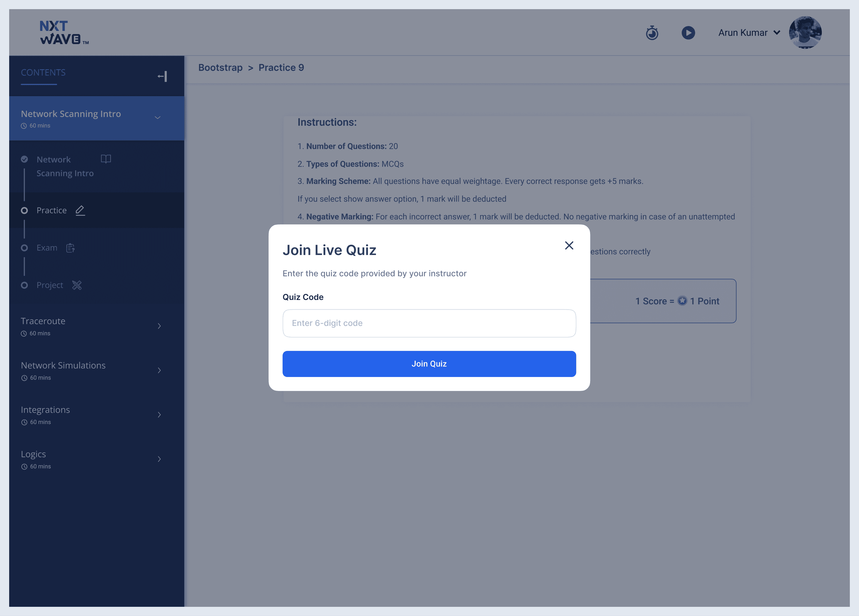Click the collapse sidebar arrow icon
The image size is (859, 616).
162,76
